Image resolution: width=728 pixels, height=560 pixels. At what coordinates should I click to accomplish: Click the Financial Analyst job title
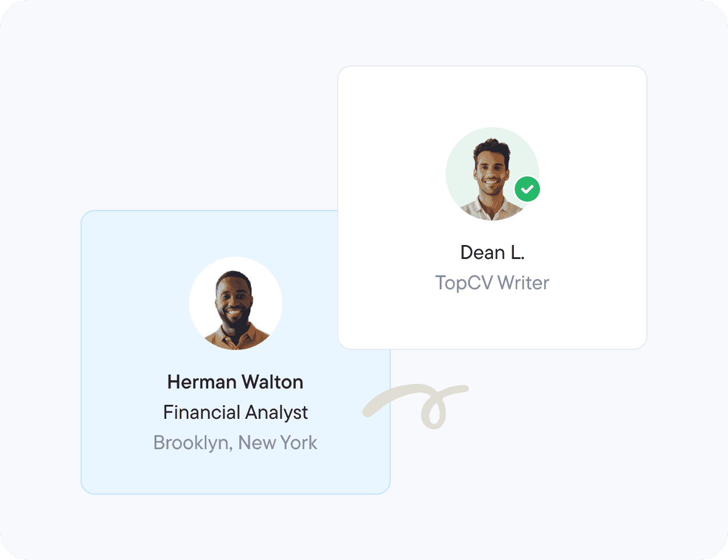(x=235, y=412)
